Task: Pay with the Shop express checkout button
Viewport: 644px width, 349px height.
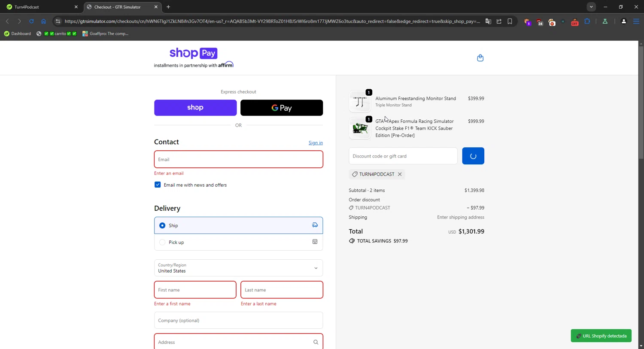Action: [195, 108]
